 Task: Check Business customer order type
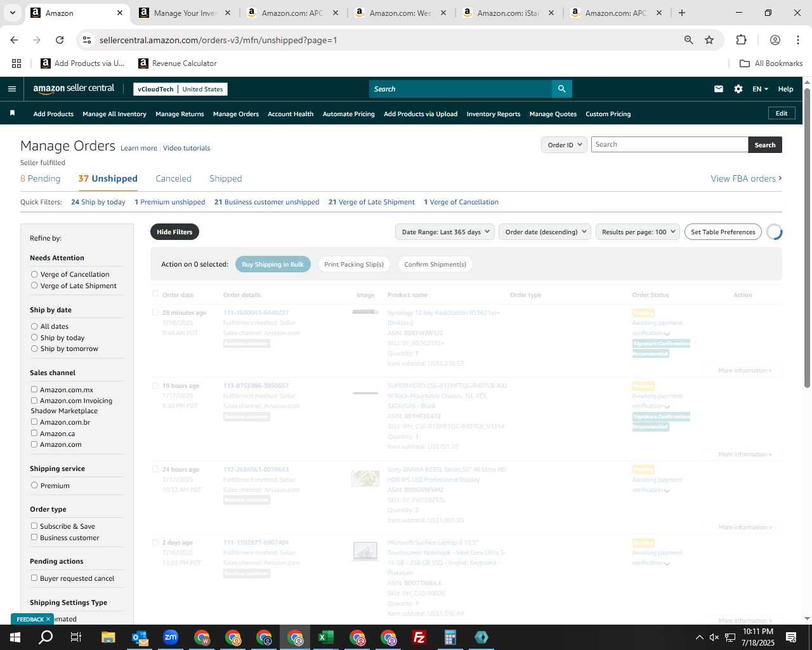point(34,537)
